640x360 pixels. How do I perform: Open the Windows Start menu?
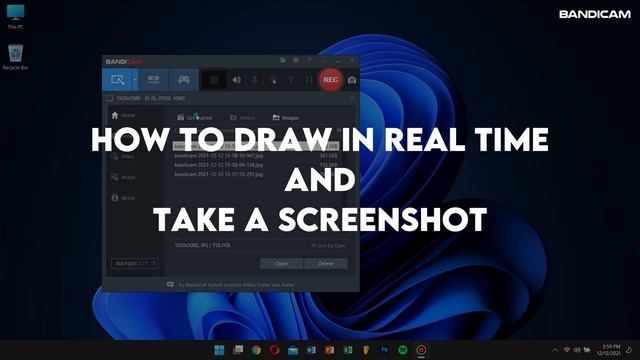[219, 350]
